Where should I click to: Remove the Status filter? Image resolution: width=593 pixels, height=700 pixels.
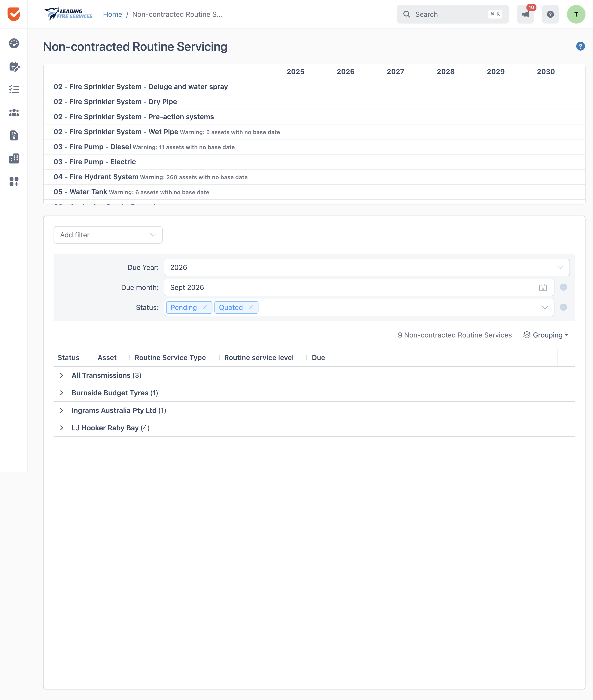coord(563,307)
